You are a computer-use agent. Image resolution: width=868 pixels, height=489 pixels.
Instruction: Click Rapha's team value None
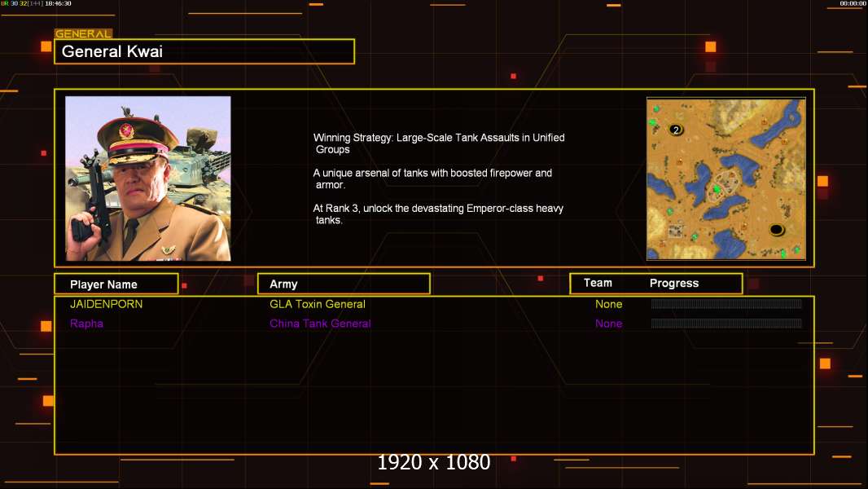point(608,324)
